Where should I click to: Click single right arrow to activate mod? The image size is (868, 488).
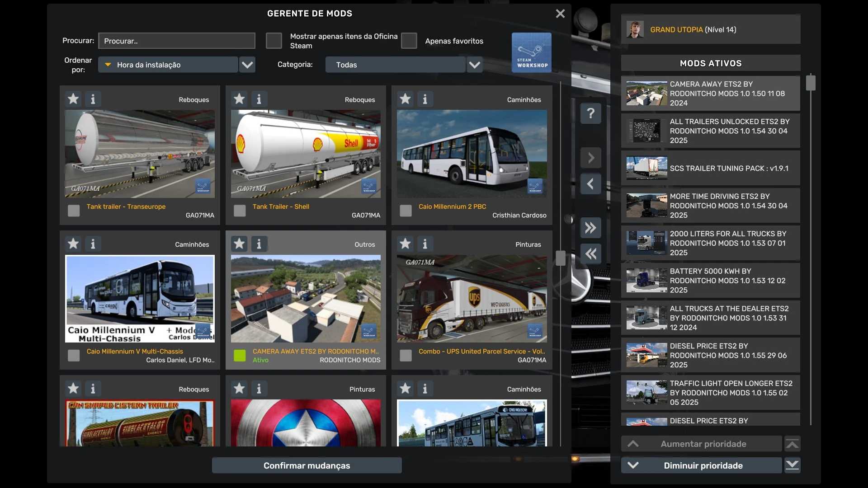point(590,158)
